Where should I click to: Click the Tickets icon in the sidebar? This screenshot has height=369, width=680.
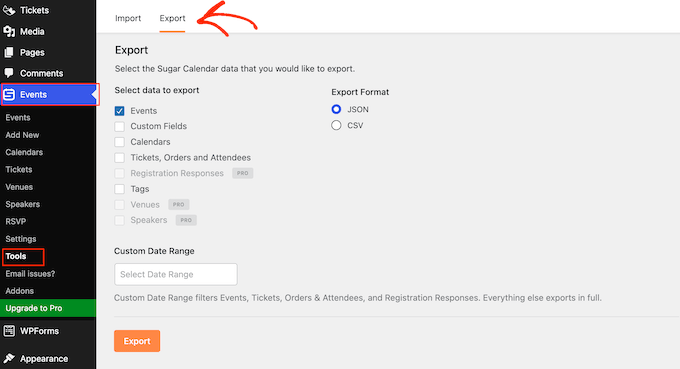tap(9, 10)
